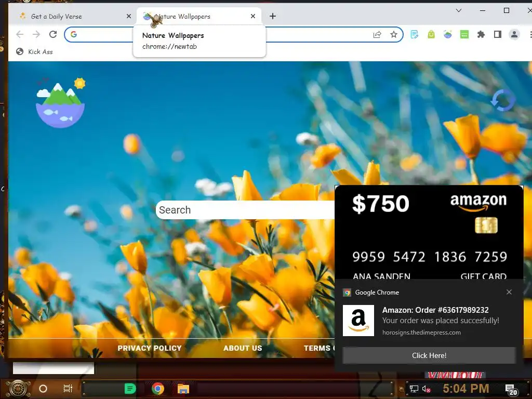Click the network tray icon
This screenshot has width=532, height=399.
[x=414, y=389]
